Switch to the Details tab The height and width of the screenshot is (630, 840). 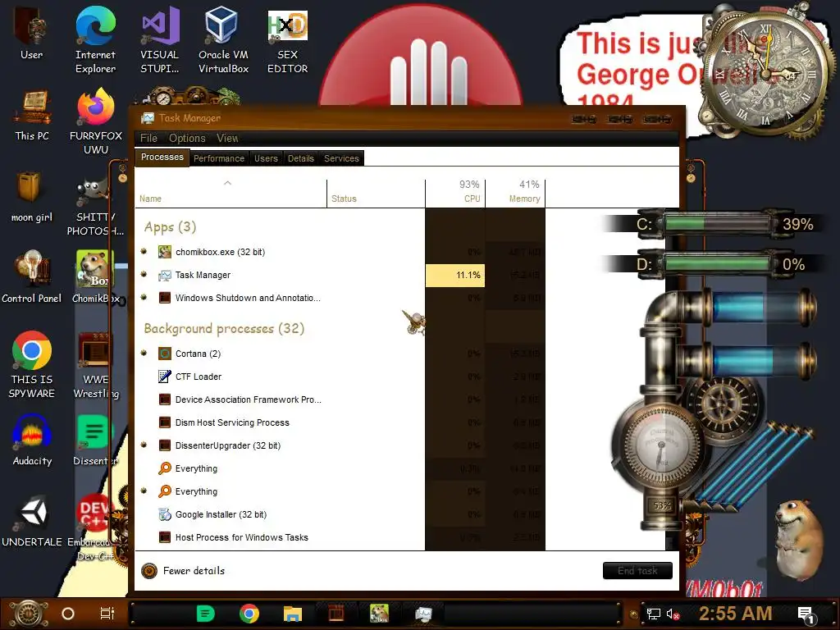point(300,158)
